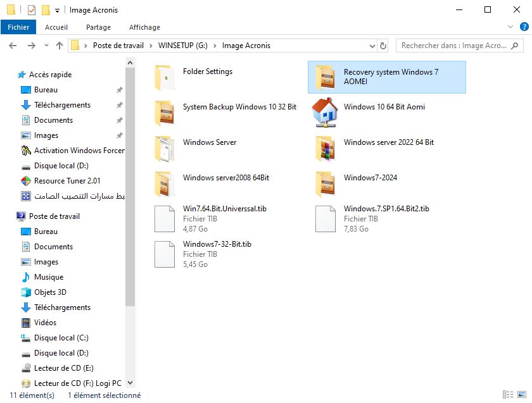
Task: Expand chevron after Poste de travail in address bar
Action: click(151, 46)
